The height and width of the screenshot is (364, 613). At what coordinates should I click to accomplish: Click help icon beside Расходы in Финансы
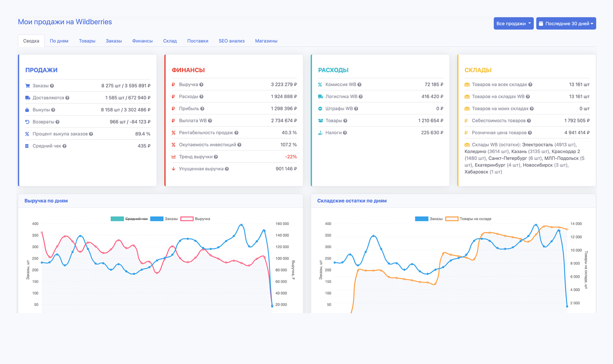(201, 97)
